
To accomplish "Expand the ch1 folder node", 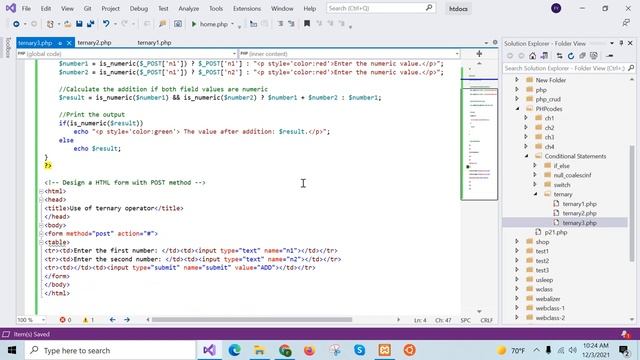I will [526, 118].
